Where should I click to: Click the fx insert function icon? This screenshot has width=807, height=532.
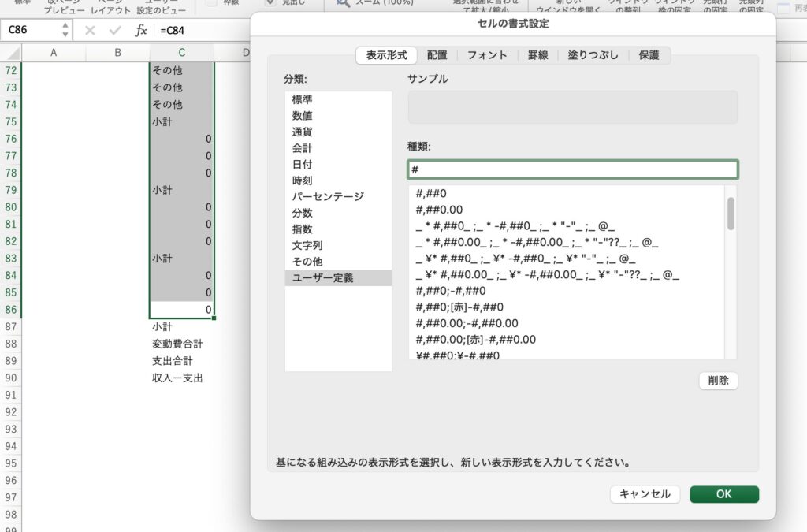[x=141, y=30]
